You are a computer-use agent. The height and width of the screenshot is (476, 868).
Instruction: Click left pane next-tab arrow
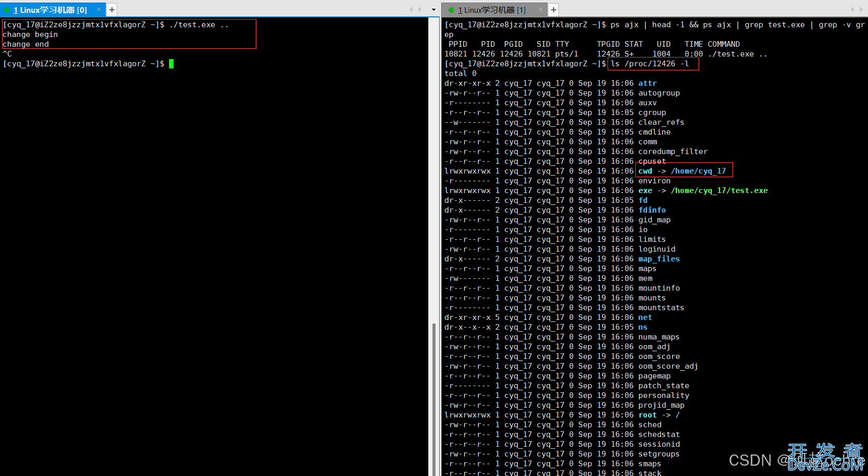[420, 10]
